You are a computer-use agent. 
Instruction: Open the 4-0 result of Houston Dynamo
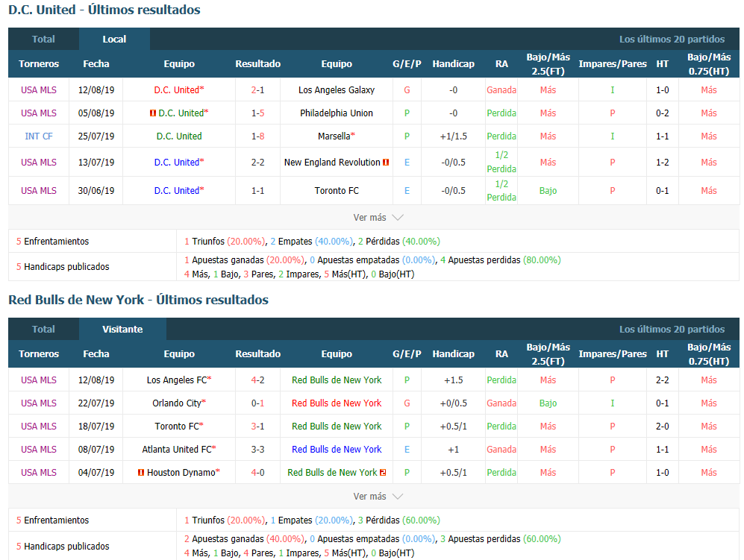point(257,473)
